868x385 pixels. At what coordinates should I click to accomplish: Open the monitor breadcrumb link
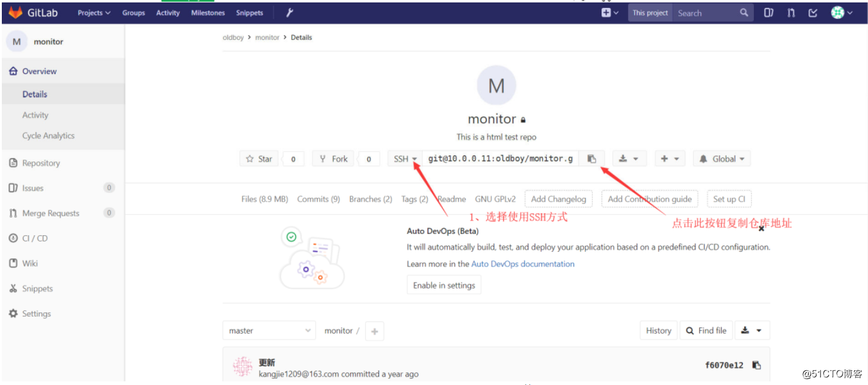(267, 38)
